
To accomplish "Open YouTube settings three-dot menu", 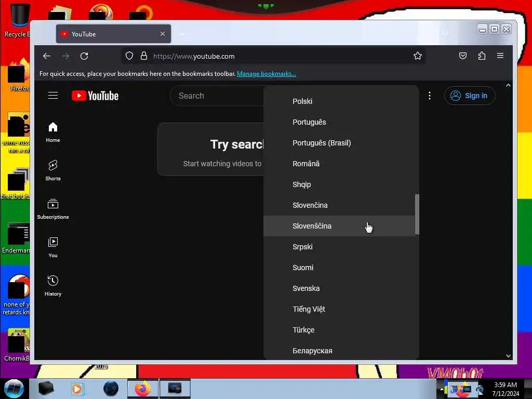I will (x=430, y=96).
